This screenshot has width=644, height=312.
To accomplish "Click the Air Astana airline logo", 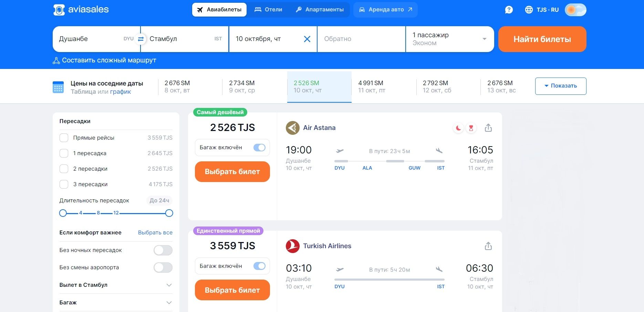I will click(x=293, y=128).
